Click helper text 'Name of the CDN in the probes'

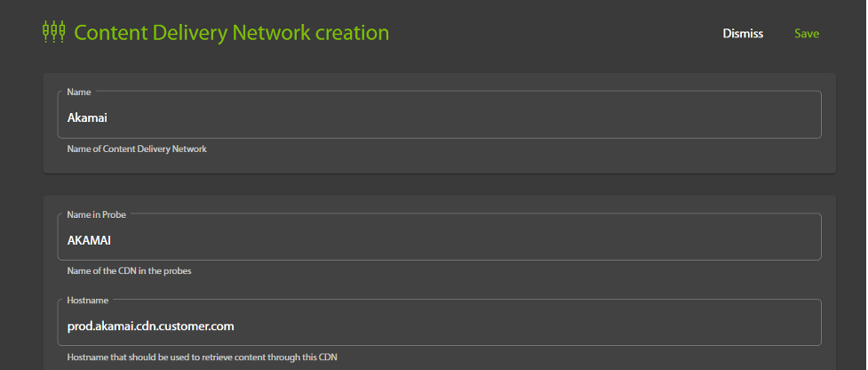130,271
